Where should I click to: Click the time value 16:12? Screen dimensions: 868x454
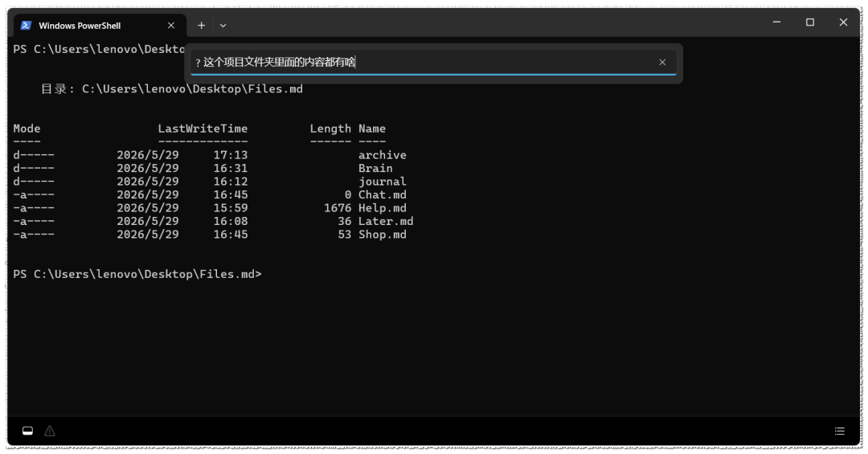coord(231,182)
